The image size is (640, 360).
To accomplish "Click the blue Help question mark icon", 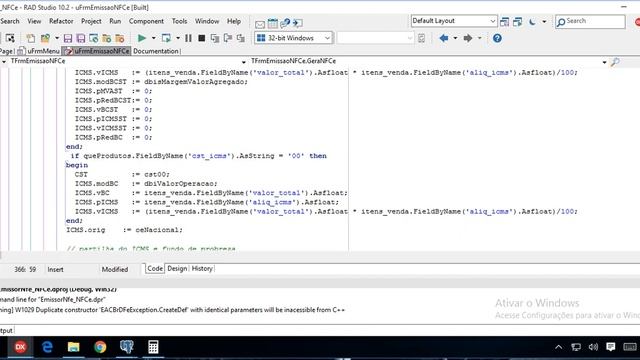I will [x=497, y=38].
